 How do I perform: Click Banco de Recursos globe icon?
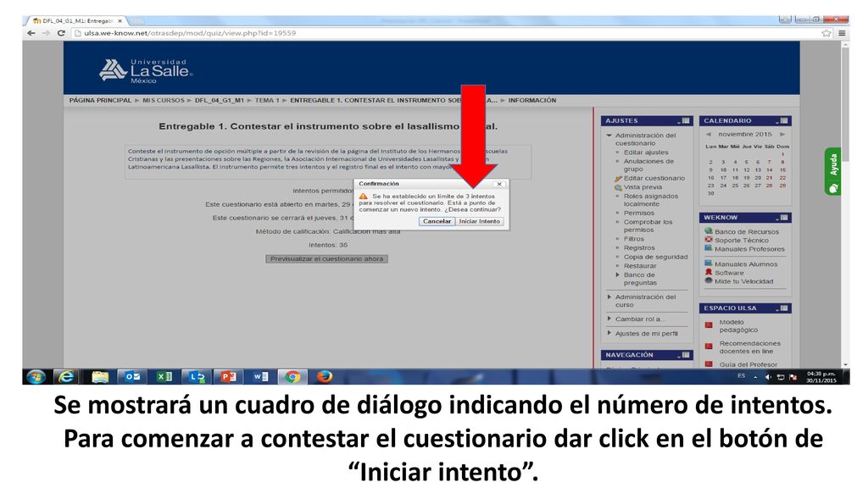(x=708, y=231)
